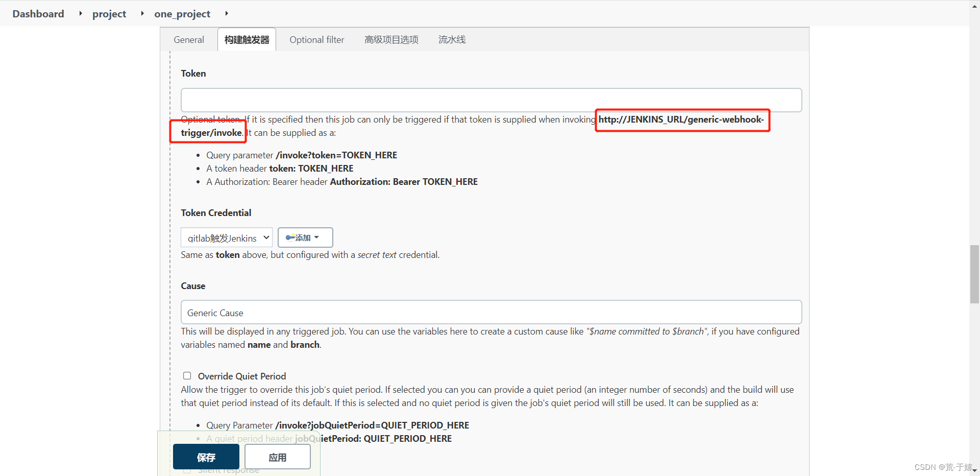Click '$name committed to $branch' example text
The height and width of the screenshot is (476, 980).
point(647,331)
